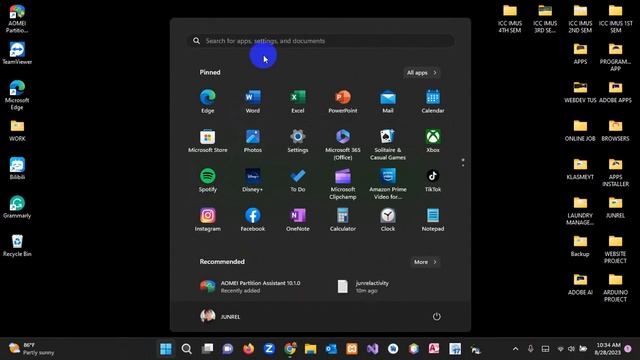Open Amazon Prime Video app

click(x=388, y=184)
